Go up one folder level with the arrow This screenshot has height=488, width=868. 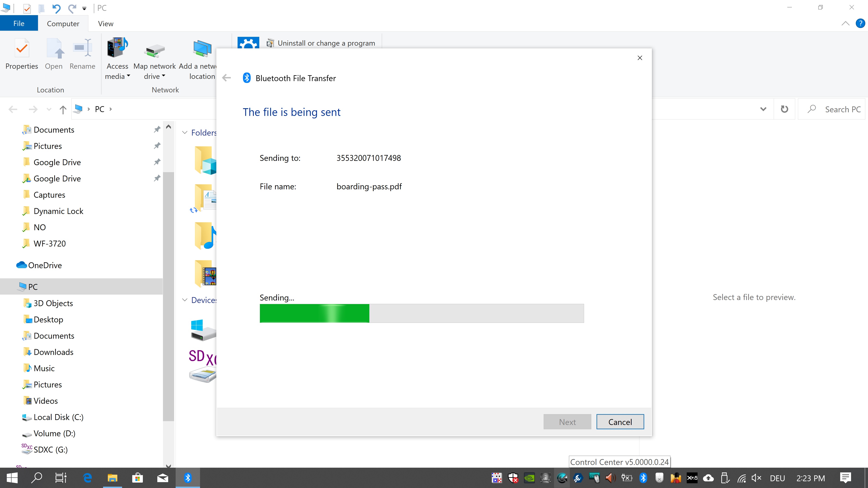click(x=63, y=109)
